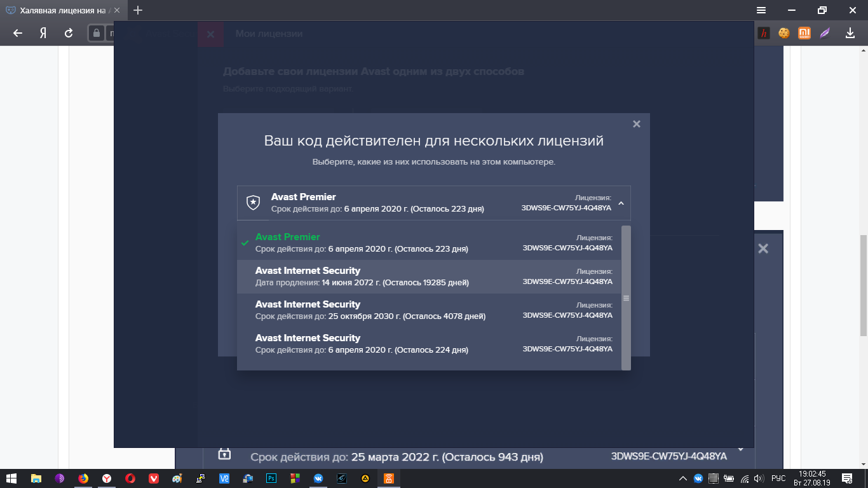Click the calendar lock icon beside the 25 March 2022 license
This screenshot has height=488, width=868.
[x=224, y=454]
